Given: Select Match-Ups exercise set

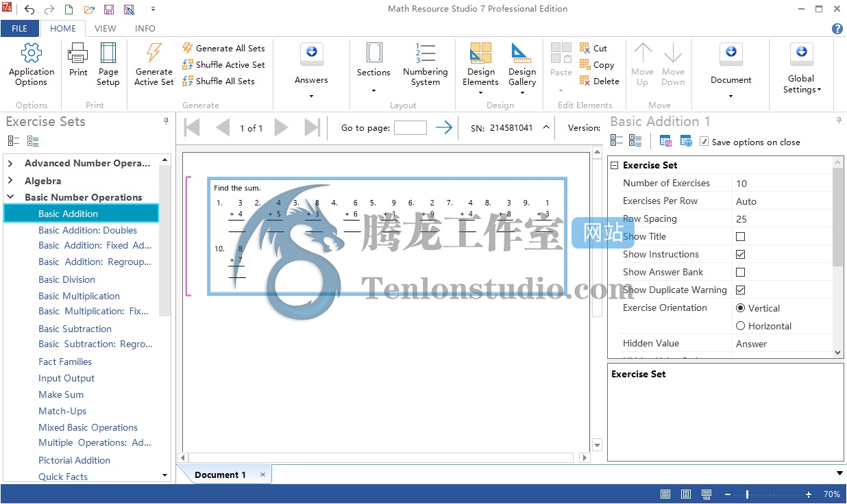Looking at the screenshot, I should pos(62,411).
